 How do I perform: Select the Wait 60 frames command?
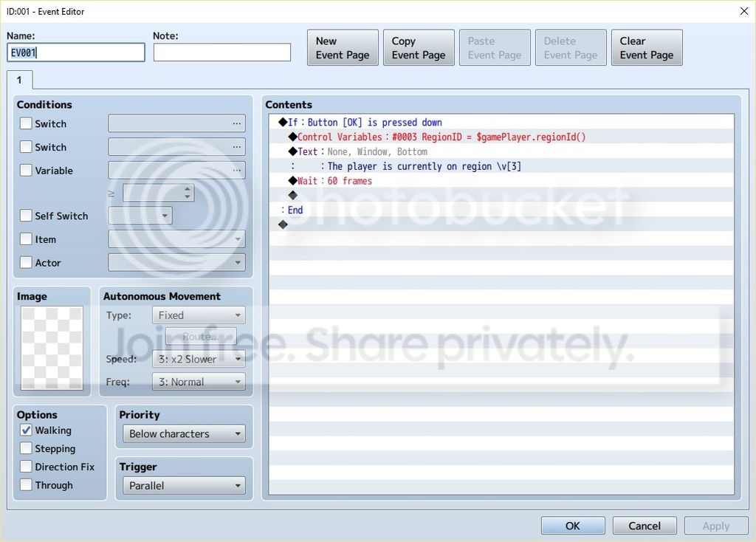pyautogui.click(x=501, y=181)
